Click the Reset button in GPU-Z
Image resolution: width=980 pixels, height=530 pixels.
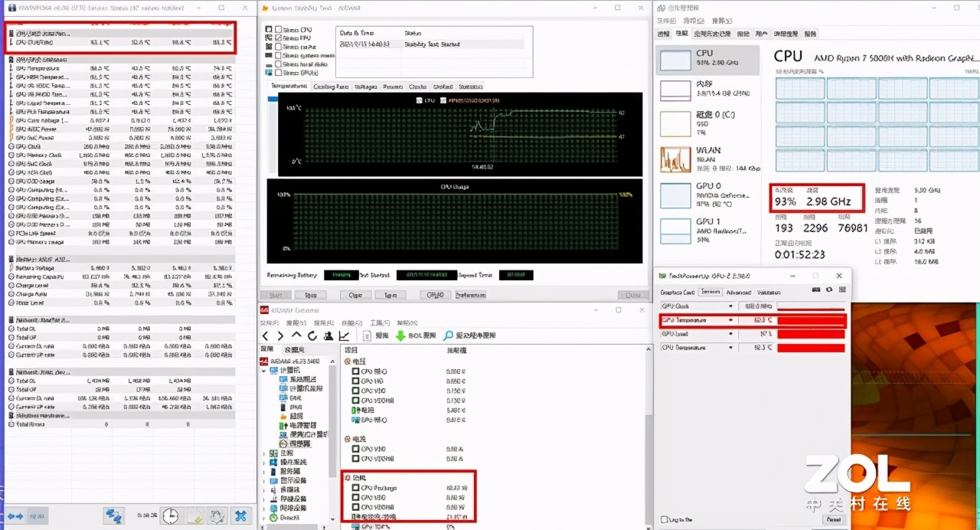pos(834,519)
